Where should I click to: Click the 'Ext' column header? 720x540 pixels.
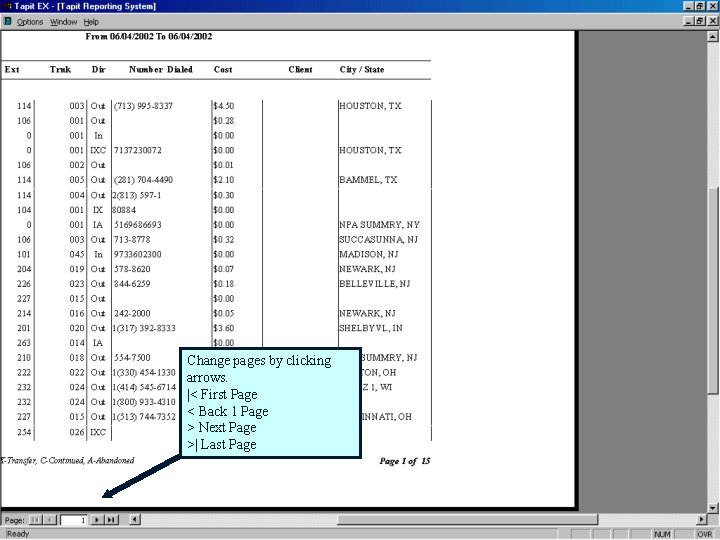pos(12,69)
